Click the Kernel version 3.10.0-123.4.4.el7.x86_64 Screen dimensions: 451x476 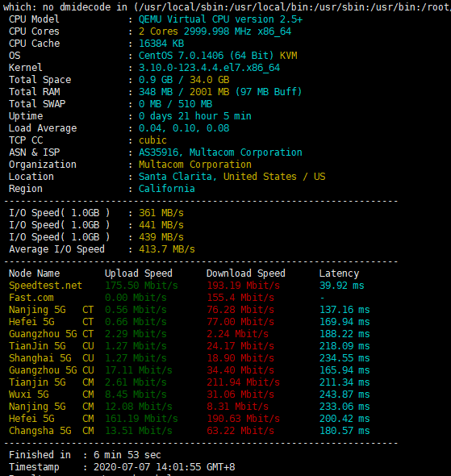click(x=210, y=68)
